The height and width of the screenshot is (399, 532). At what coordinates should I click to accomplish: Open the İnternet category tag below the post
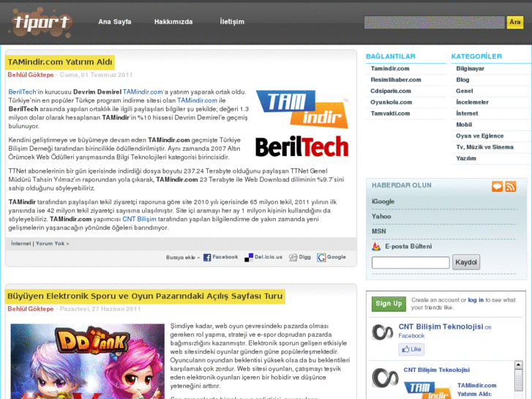pyautogui.click(x=21, y=244)
